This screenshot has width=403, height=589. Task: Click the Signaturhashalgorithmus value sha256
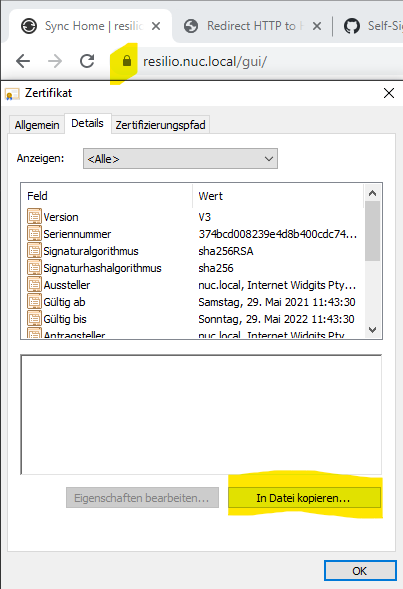tap(216, 268)
